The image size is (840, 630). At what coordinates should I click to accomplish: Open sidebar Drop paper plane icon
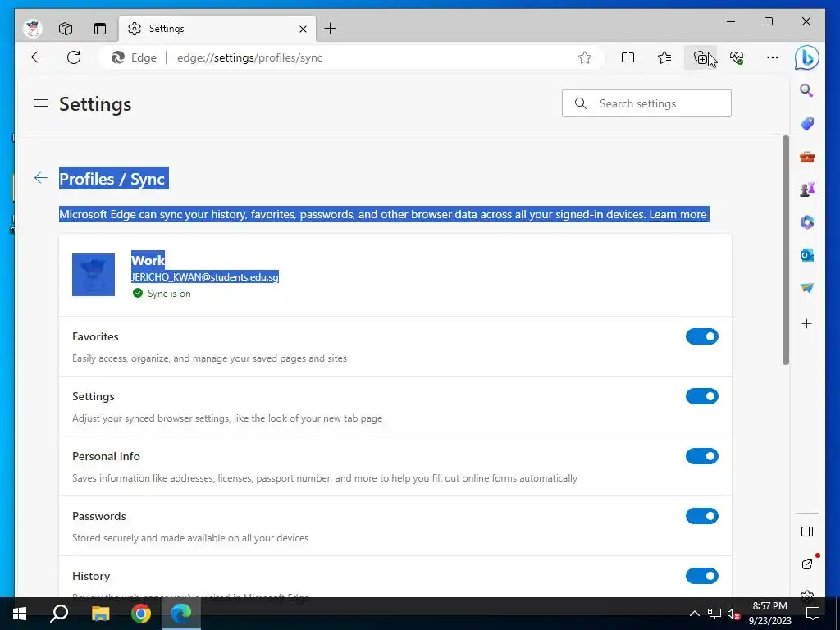(x=807, y=288)
